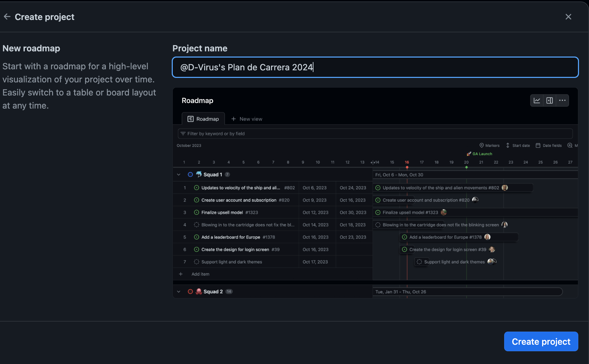
Task: Click the Markers pin icon
Action: 482,145
